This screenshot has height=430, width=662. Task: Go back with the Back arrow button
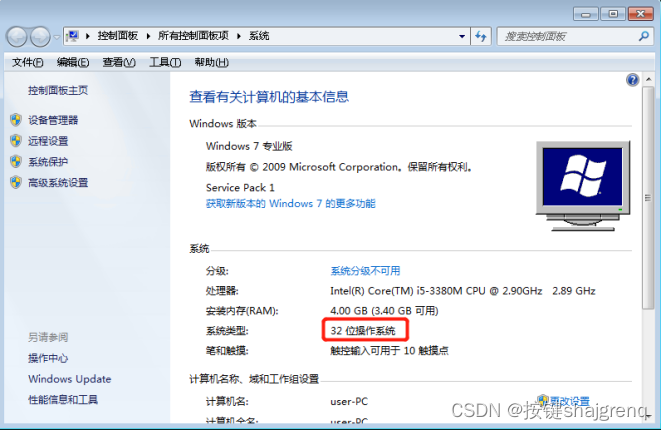click(x=17, y=37)
